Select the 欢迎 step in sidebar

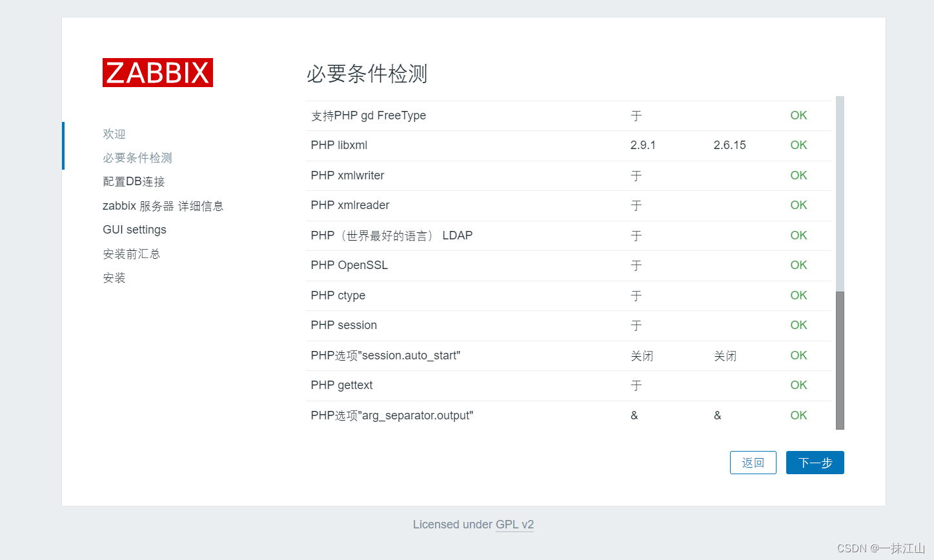coord(114,134)
